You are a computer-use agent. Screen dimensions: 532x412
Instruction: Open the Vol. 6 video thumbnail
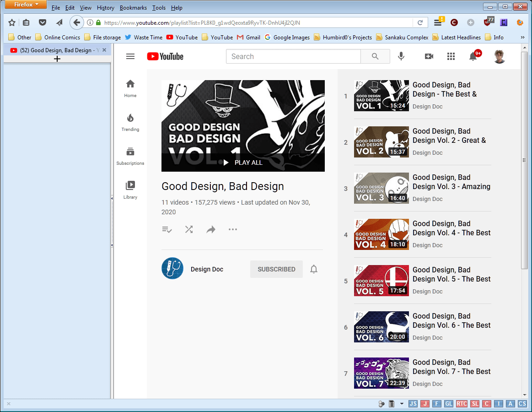click(x=381, y=327)
